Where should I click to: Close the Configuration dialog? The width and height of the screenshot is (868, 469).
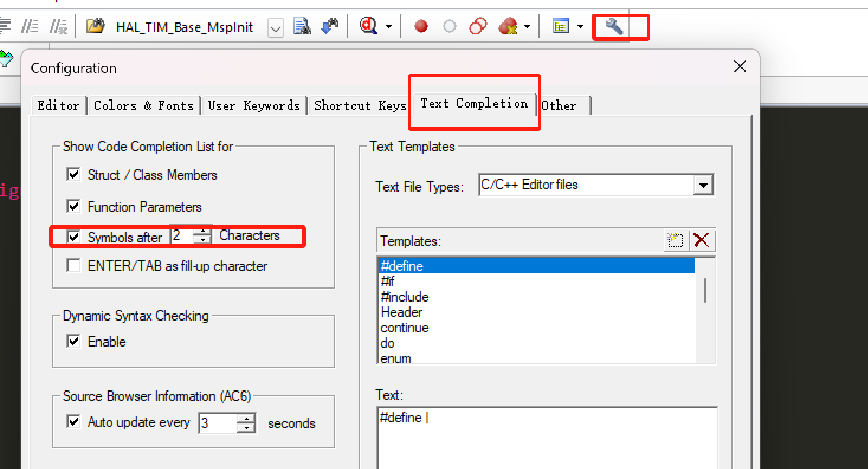(x=740, y=67)
